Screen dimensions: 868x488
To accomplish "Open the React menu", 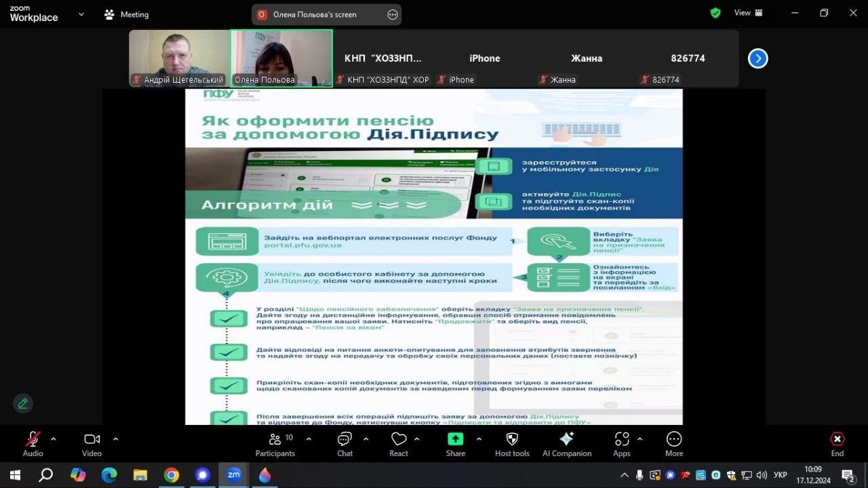I will coord(399,444).
